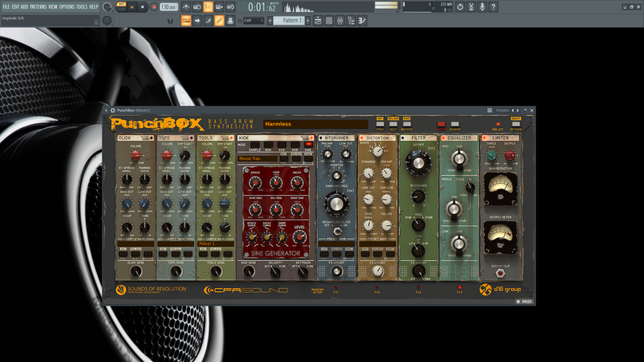Open the playlist view icon

318,21
